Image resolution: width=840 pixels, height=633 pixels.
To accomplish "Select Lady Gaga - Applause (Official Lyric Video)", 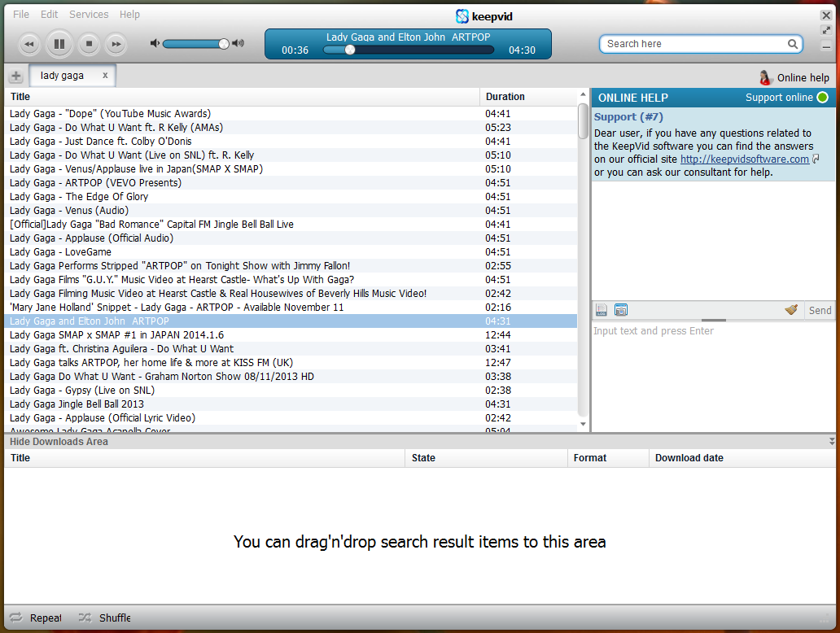I will [291, 418].
